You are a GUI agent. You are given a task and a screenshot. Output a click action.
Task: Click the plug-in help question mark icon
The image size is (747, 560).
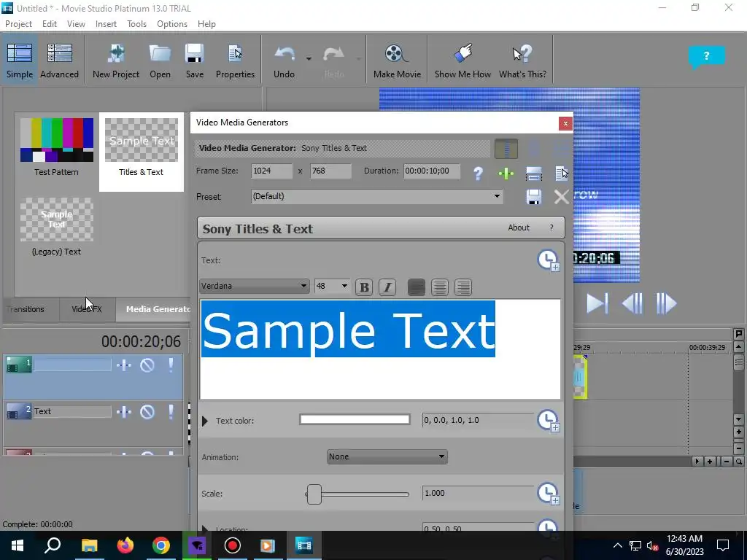(x=478, y=174)
